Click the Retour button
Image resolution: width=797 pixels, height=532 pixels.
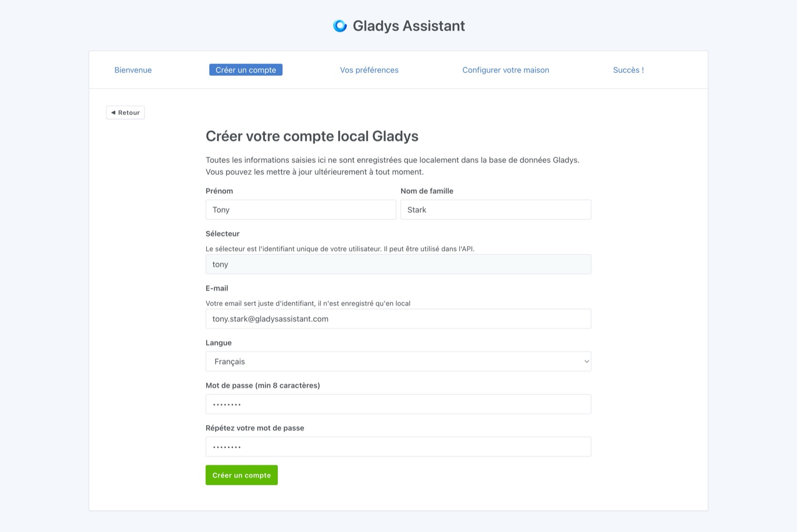click(125, 112)
